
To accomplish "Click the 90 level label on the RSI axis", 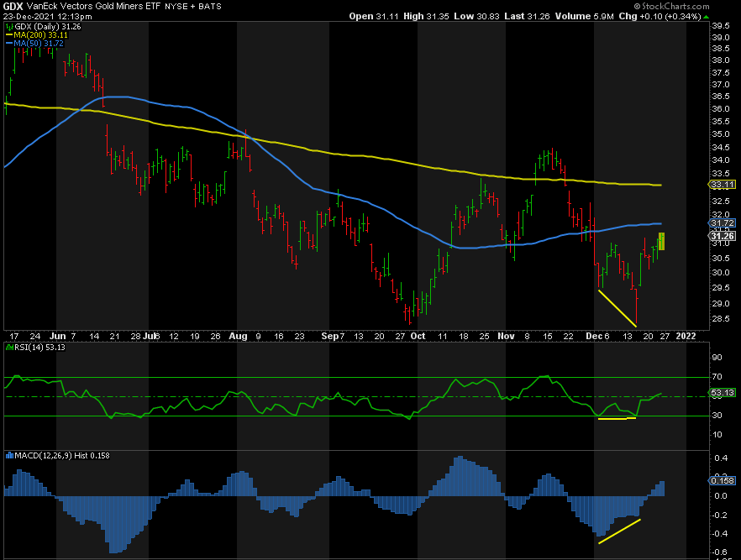I will pos(717,358).
